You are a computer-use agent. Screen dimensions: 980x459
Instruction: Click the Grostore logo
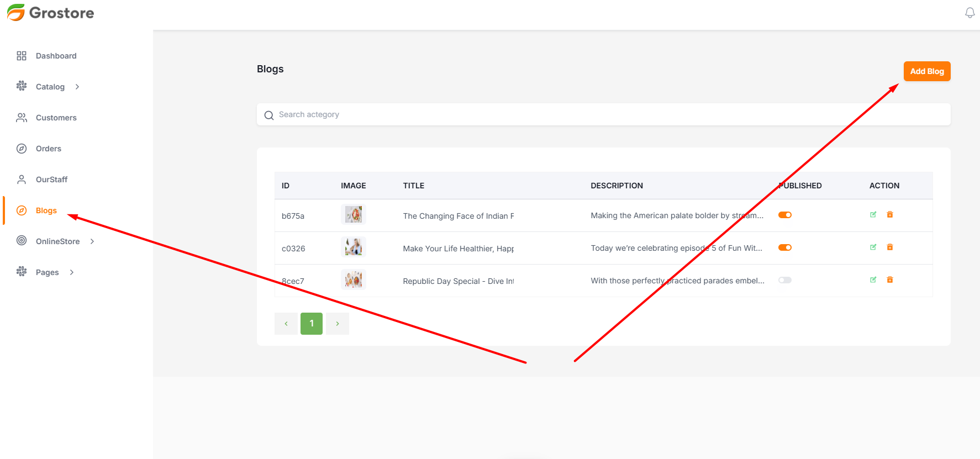point(51,13)
